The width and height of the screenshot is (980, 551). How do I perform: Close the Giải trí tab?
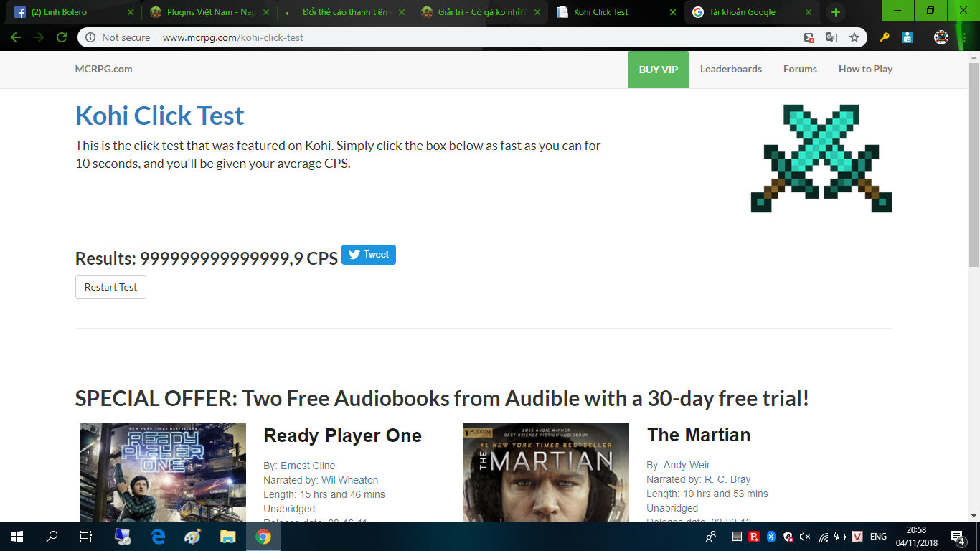pyautogui.click(x=537, y=12)
